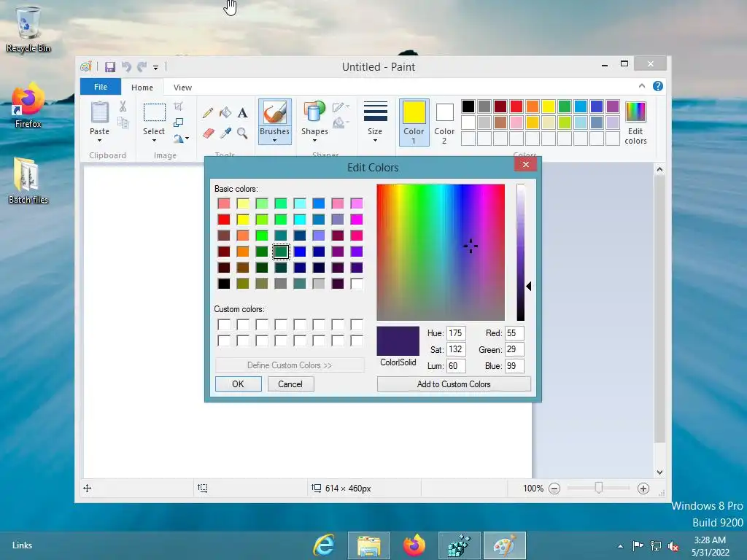
Task: Click the Paint Help question mark icon
Action: (x=658, y=86)
